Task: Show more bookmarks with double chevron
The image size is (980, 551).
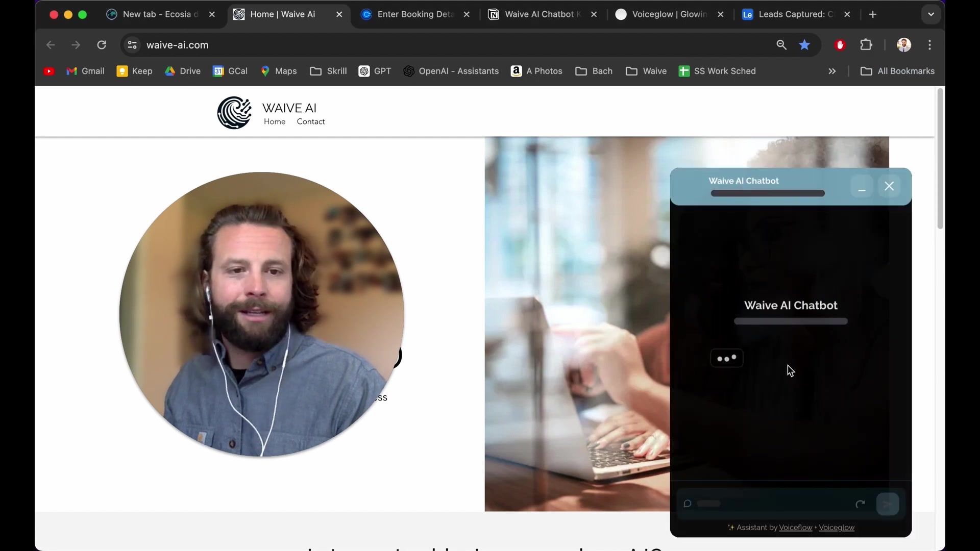Action: [832, 71]
